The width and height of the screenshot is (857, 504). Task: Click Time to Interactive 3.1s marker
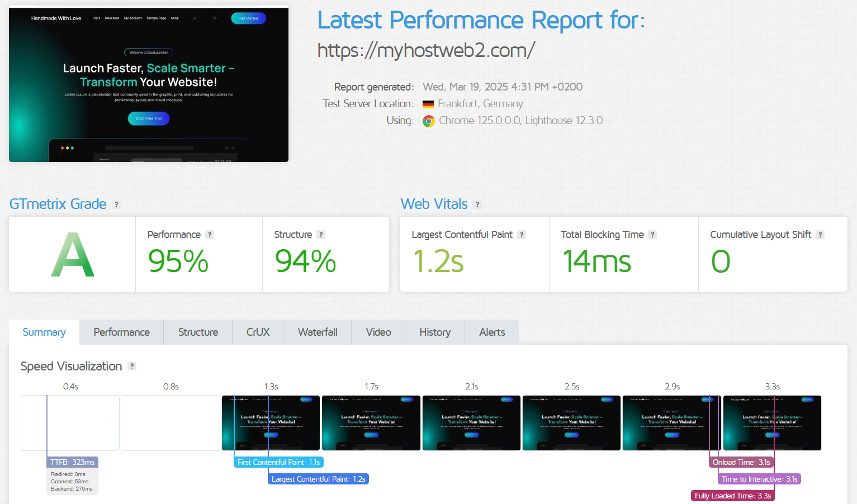click(759, 479)
